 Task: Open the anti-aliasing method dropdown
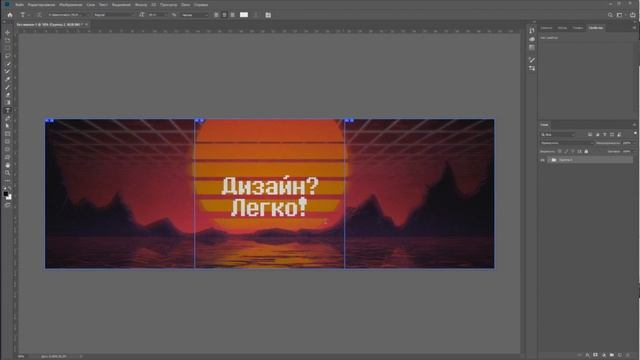(194, 15)
